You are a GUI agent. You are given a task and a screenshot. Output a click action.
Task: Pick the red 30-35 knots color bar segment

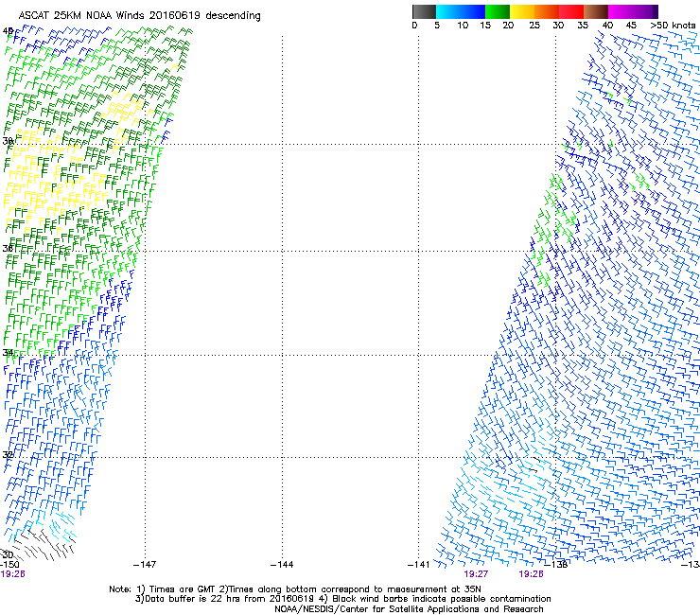tap(571, 11)
